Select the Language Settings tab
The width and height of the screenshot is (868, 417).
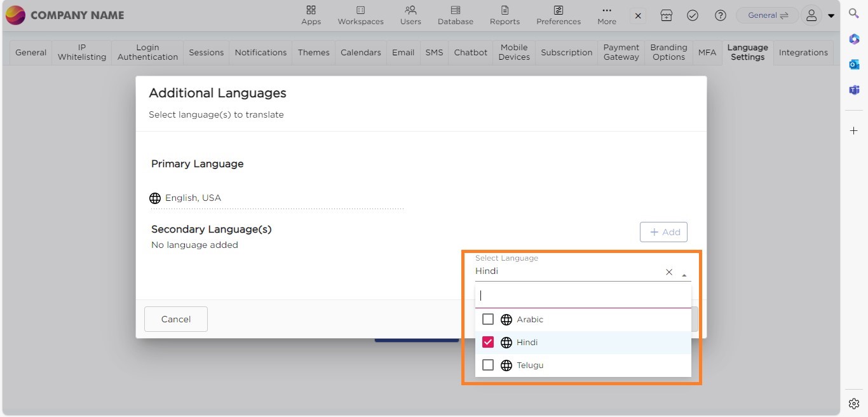747,52
